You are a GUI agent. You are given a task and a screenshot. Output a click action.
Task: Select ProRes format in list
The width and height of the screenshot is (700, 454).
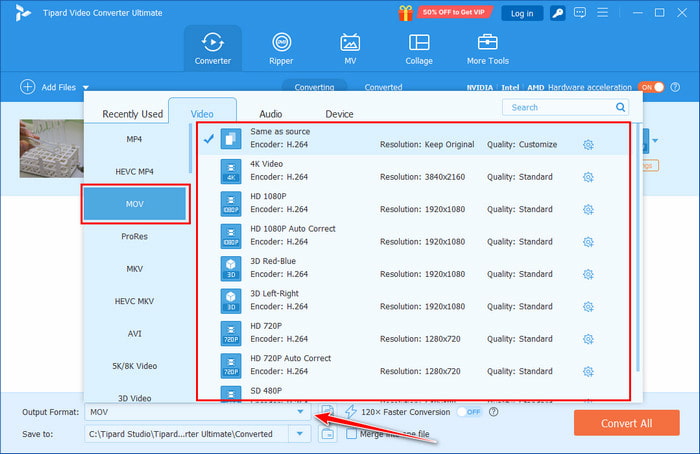[135, 237]
